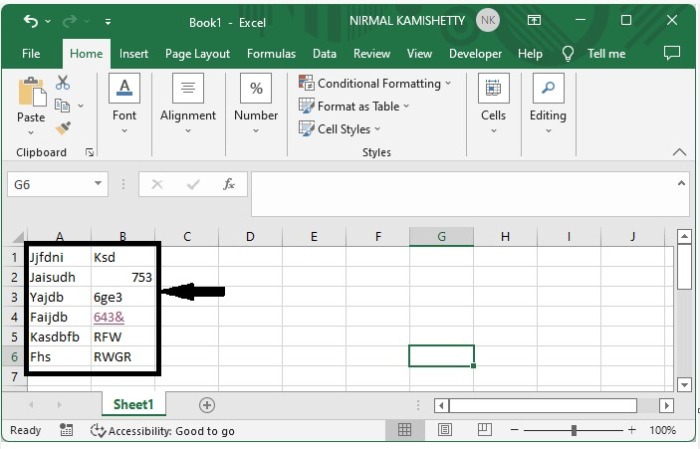
Task: Open the Name Box dropdown arrow
Action: 98,183
